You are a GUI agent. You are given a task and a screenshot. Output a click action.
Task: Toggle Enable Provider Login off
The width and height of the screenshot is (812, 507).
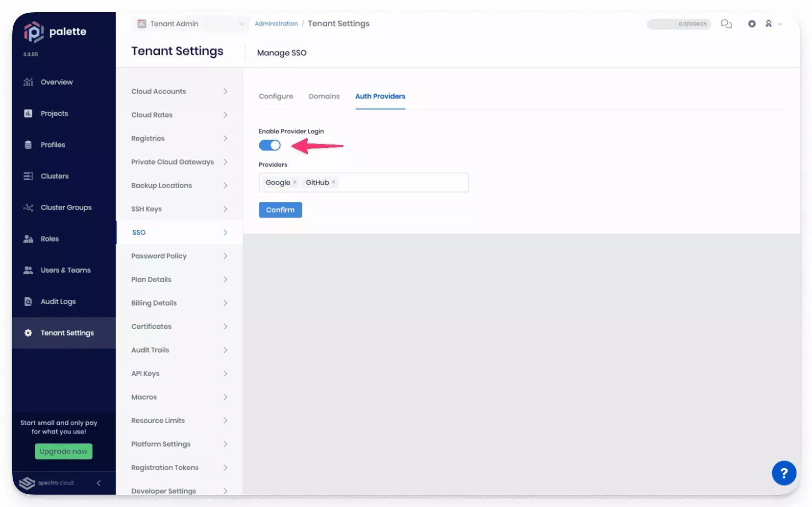270,145
